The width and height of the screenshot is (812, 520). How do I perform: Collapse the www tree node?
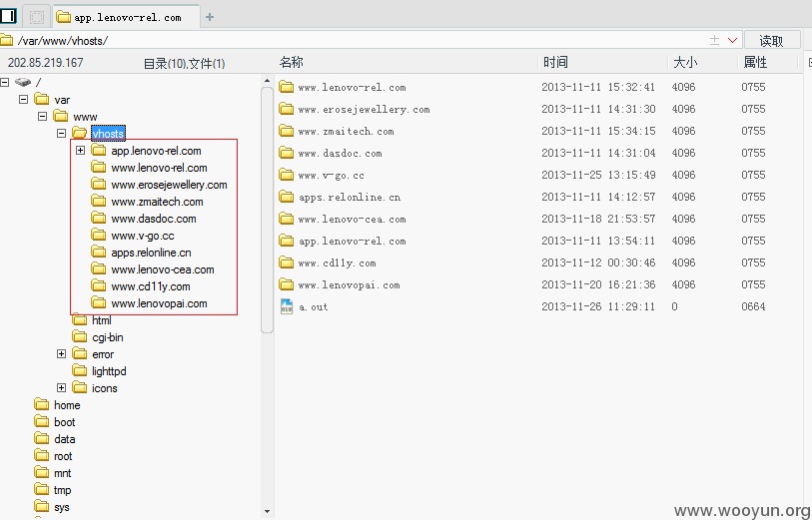(x=43, y=116)
